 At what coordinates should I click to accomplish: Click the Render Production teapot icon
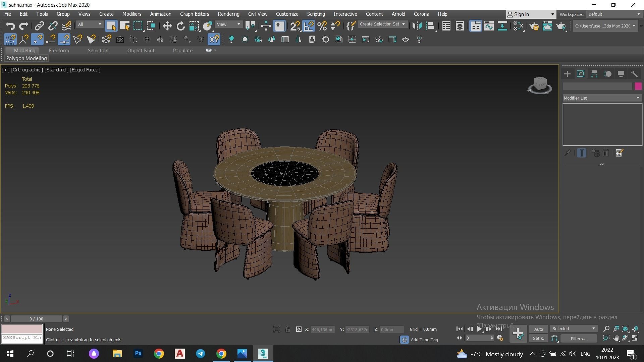(x=561, y=26)
